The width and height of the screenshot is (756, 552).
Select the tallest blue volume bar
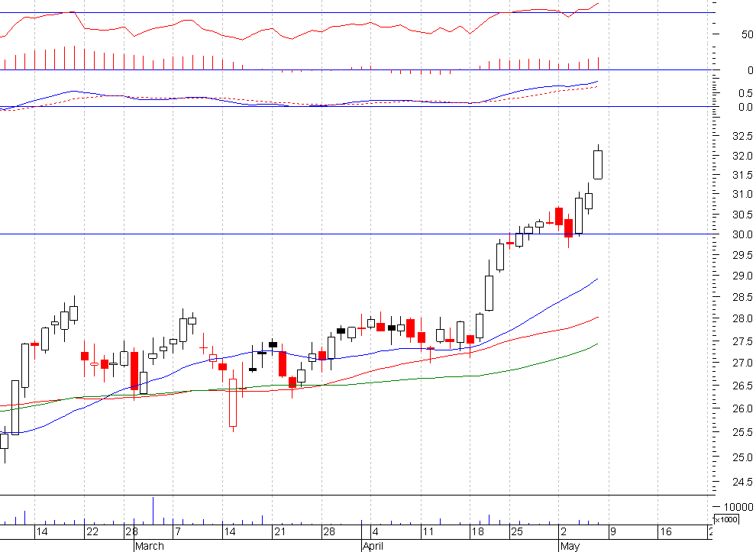(x=153, y=511)
